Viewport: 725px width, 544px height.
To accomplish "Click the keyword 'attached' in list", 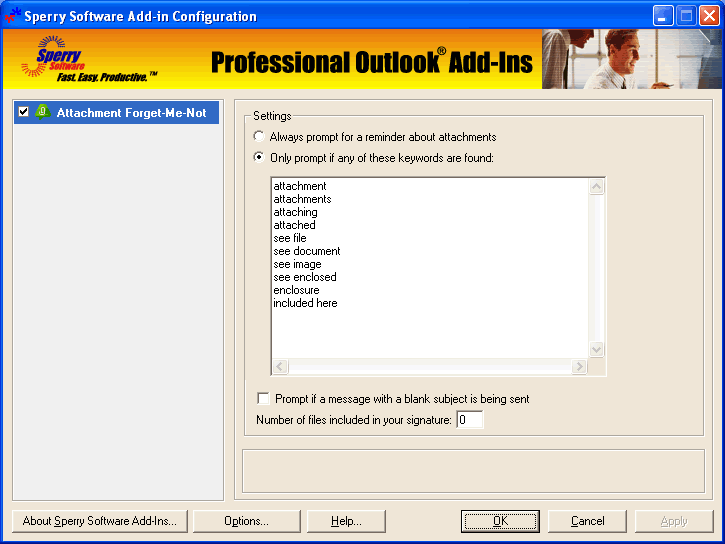I will [295, 225].
